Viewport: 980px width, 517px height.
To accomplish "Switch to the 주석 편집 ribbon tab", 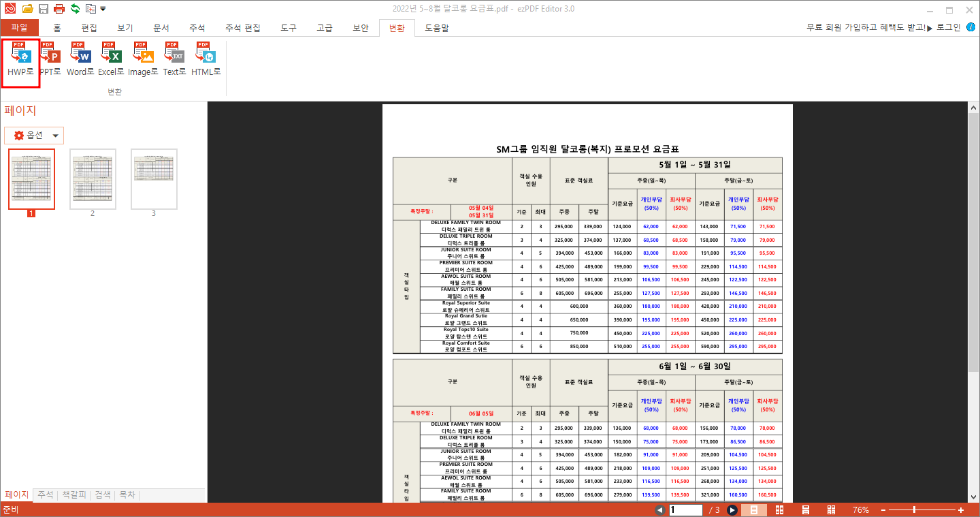I will tap(243, 28).
